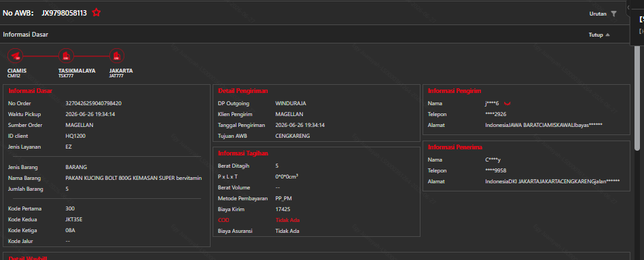Click the Metode Pembayaran value PP_PM
Image resolution: width=644 pixels, height=260 pixels.
[x=283, y=198]
